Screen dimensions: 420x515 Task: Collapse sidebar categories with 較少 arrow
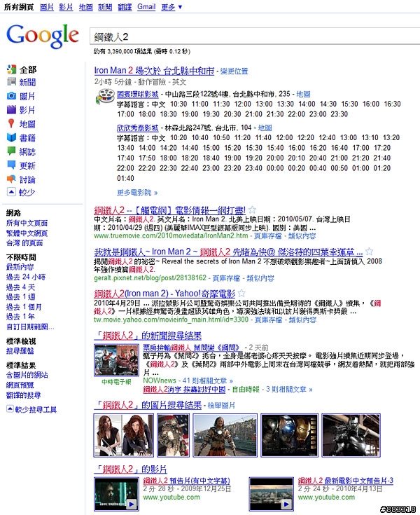pos(11,192)
